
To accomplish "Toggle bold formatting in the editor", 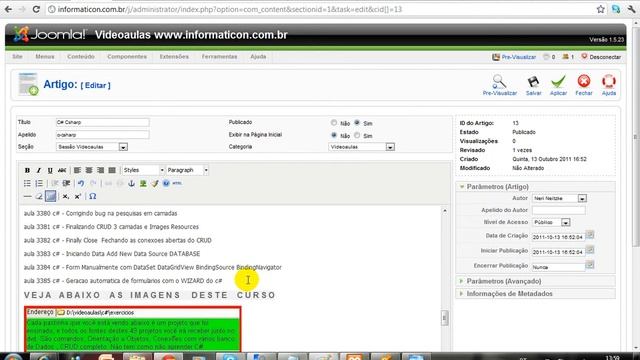I will [x=27, y=170].
